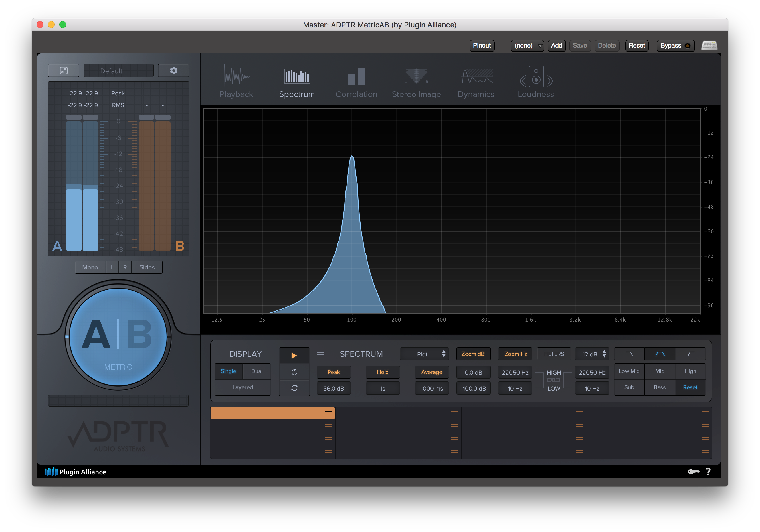760x532 pixels.
Task: Click the left B orange meter bar
Action: pos(146,186)
